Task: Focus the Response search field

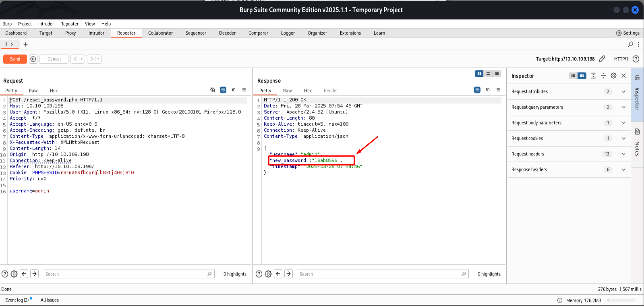Action: pyautogui.click(x=383, y=274)
